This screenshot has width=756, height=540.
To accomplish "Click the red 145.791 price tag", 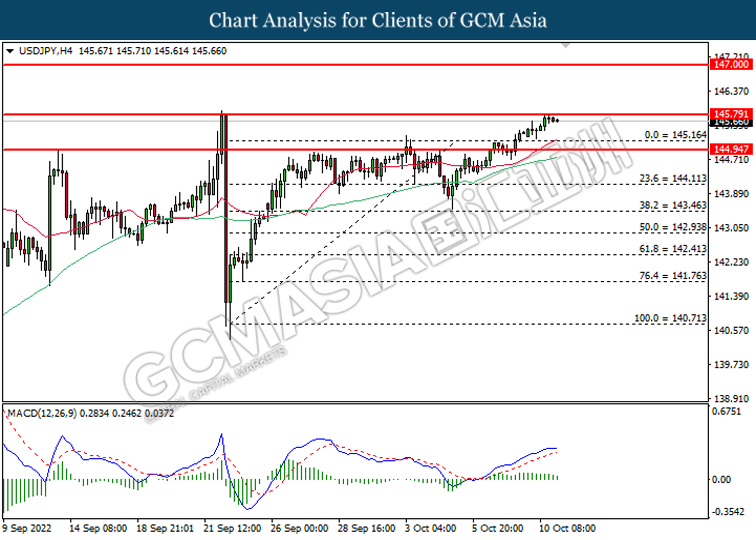I will pos(731,114).
